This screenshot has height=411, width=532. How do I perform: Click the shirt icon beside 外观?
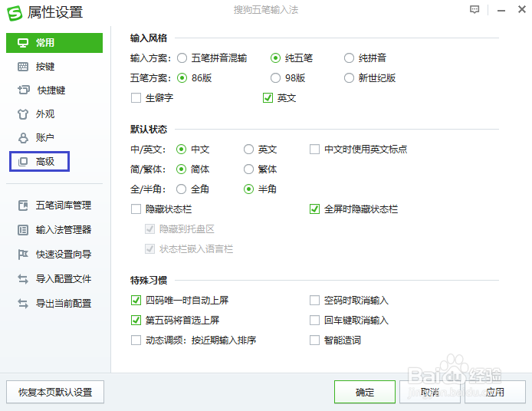(23, 114)
